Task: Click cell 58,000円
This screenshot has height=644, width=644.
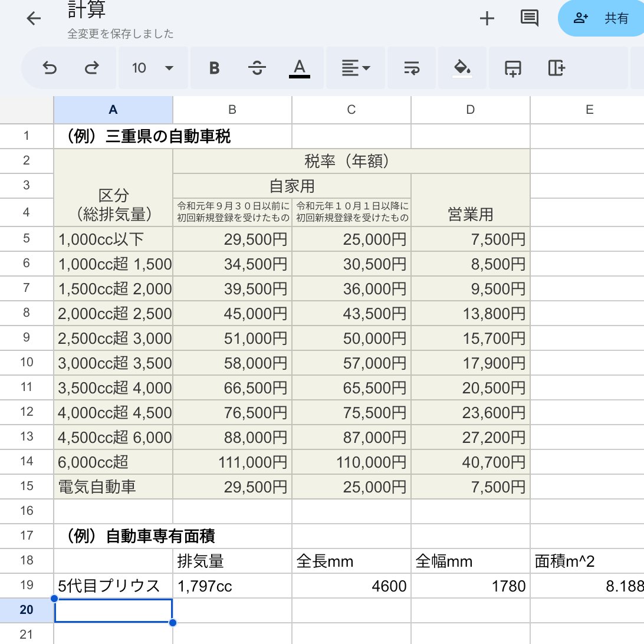Action: 232,363
